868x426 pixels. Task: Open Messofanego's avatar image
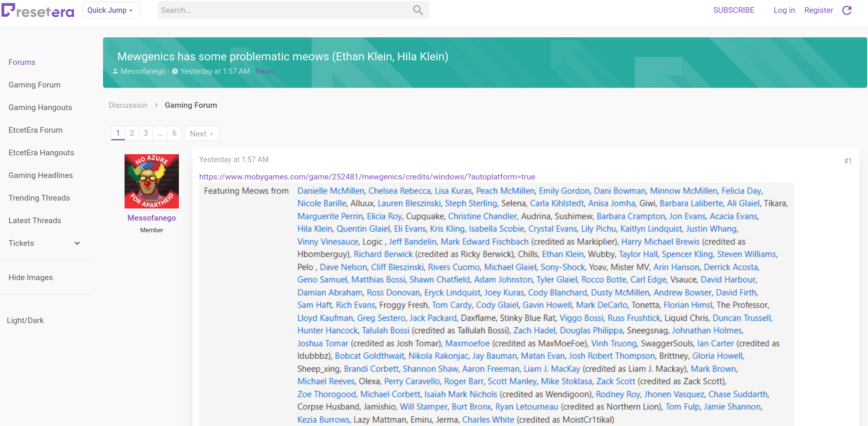[x=152, y=181]
